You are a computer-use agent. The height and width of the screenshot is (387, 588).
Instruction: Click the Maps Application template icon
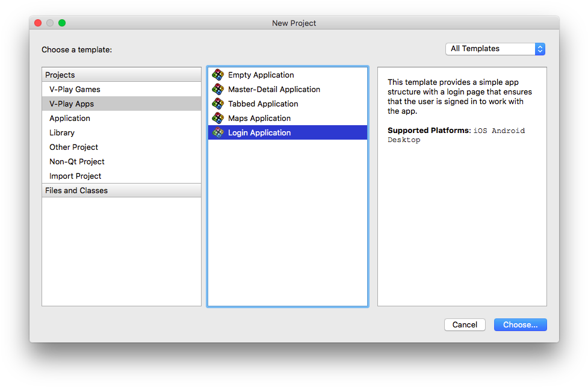coord(218,119)
